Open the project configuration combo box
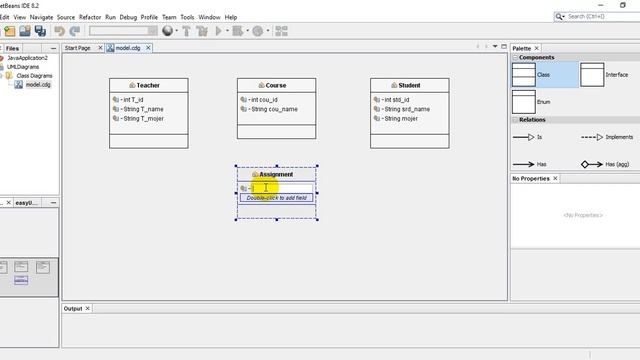Image resolution: width=640 pixels, height=360 pixels. [123, 31]
